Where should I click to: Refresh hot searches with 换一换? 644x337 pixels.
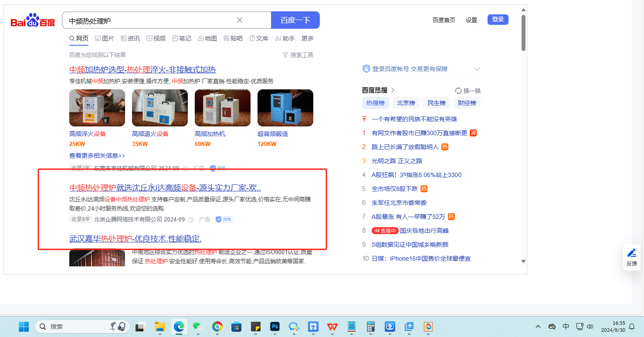point(468,91)
